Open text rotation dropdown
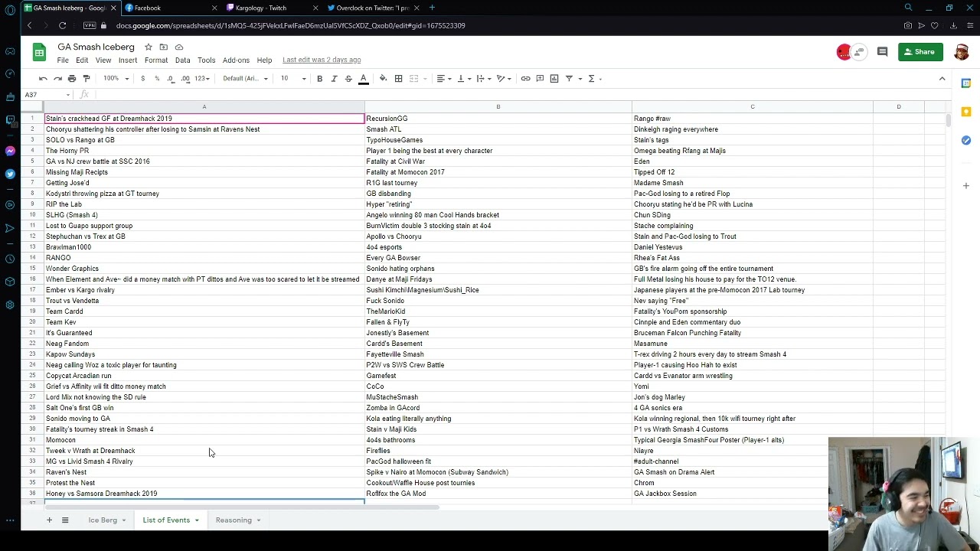This screenshot has height=551, width=980. click(504, 78)
